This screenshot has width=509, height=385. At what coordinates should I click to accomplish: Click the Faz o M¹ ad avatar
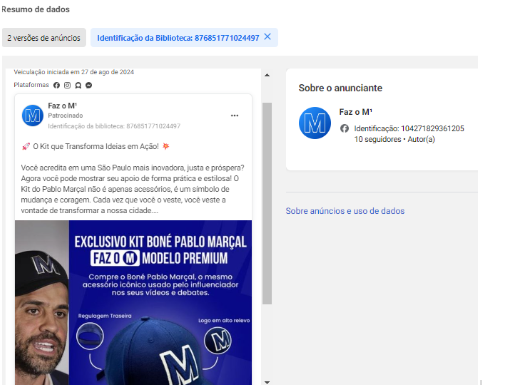[33, 116]
